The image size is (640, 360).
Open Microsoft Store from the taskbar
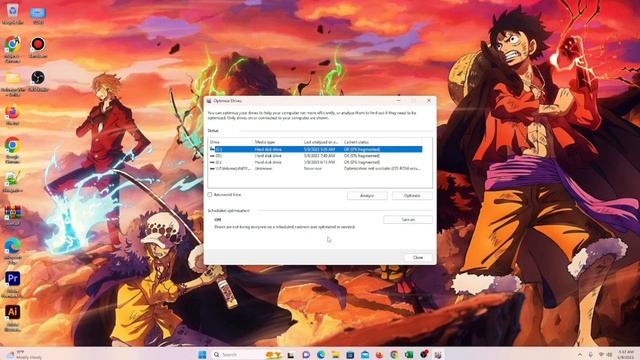click(x=350, y=355)
